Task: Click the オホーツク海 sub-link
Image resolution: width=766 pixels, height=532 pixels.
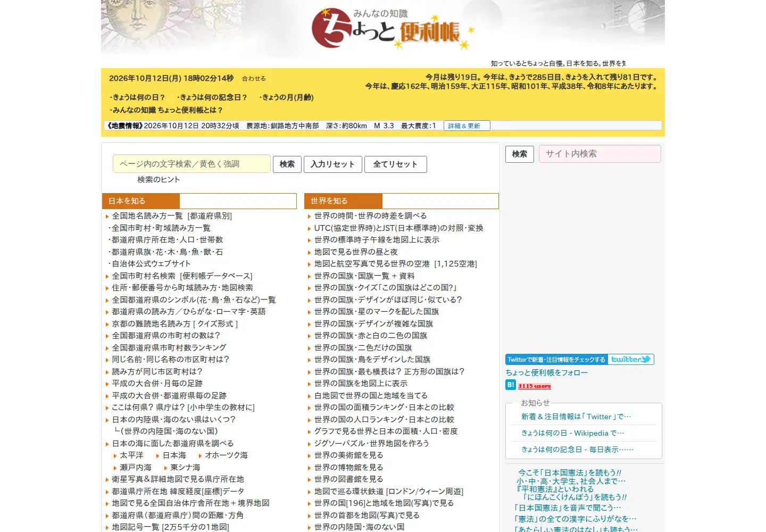Action: pos(226,455)
